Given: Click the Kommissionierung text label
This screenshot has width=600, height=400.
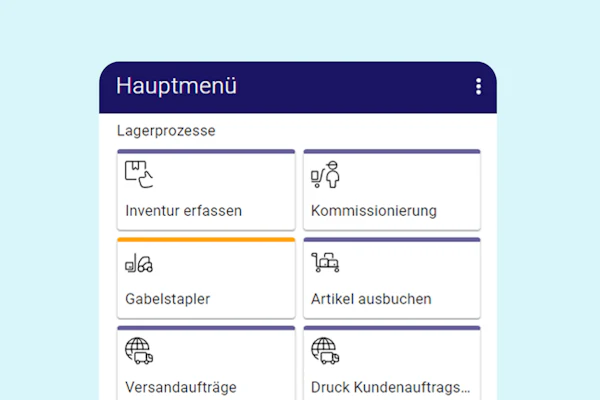Looking at the screenshot, I should click(373, 211).
